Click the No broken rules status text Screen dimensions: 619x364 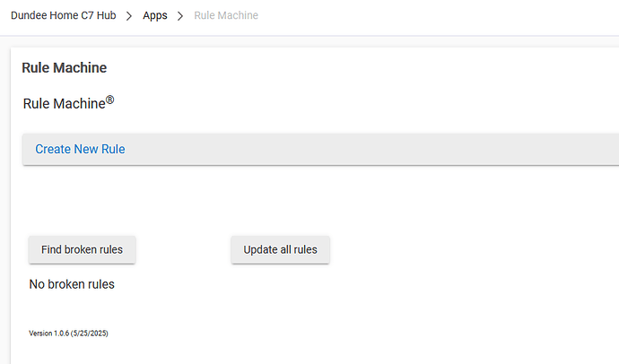[72, 285]
